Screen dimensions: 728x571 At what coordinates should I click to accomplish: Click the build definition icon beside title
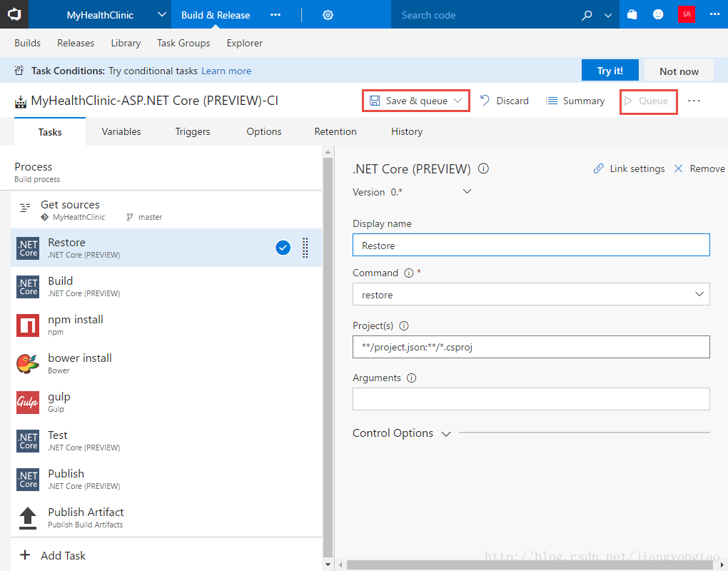(21, 101)
